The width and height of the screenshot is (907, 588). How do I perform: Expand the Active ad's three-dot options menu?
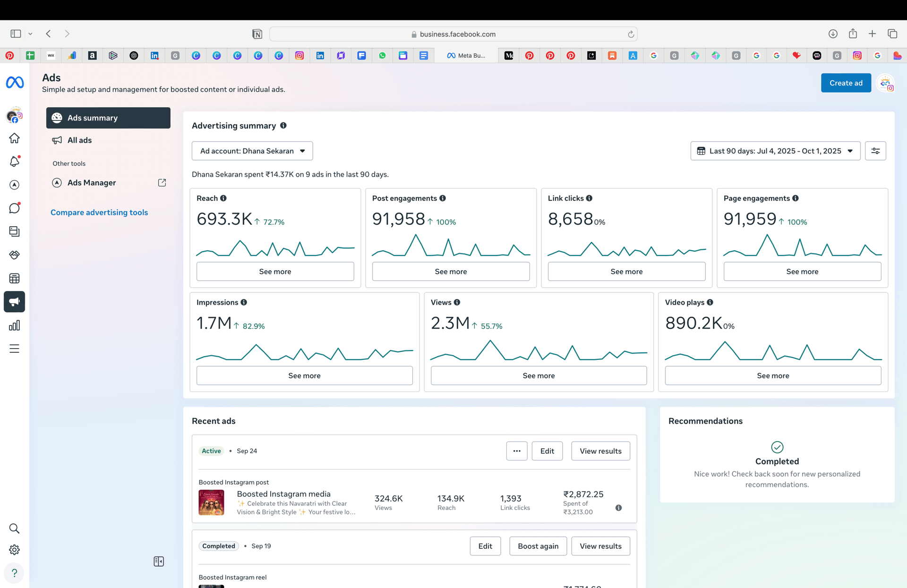(517, 451)
